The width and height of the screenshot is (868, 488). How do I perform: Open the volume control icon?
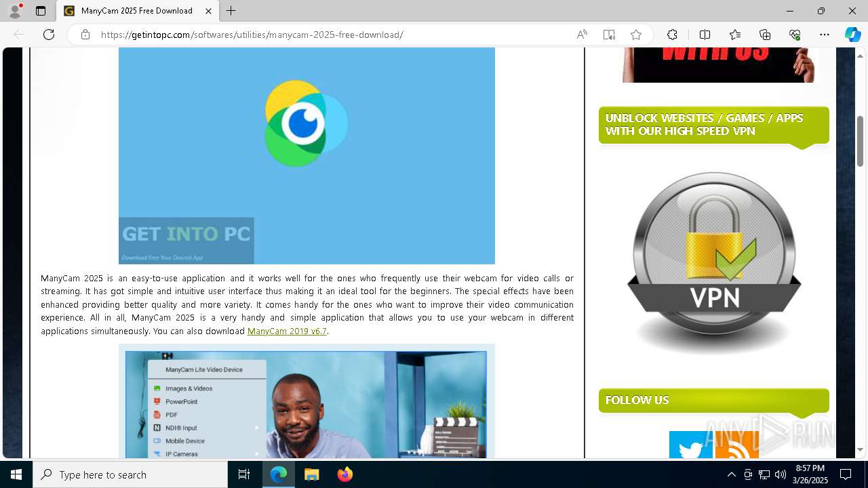(x=780, y=474)
